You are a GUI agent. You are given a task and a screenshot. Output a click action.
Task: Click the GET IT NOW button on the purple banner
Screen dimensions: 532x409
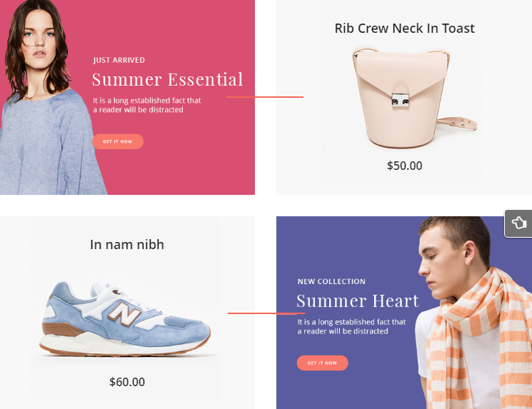[322, 363]
